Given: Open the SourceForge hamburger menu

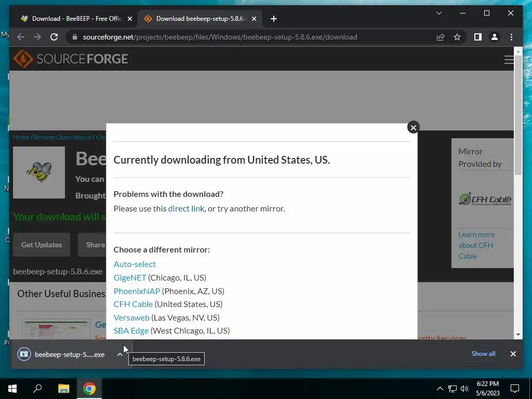Looking at the screenshot, I should tap(509, 60).
